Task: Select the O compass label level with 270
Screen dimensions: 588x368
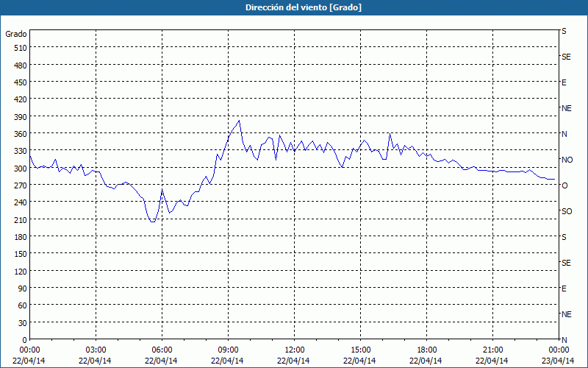Action: point(564,185)
